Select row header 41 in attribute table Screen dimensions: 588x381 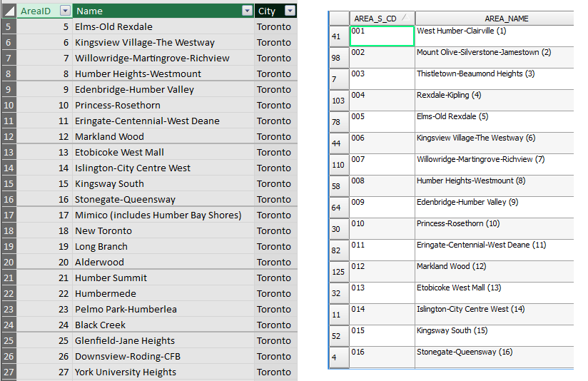(x=340, y=36)
